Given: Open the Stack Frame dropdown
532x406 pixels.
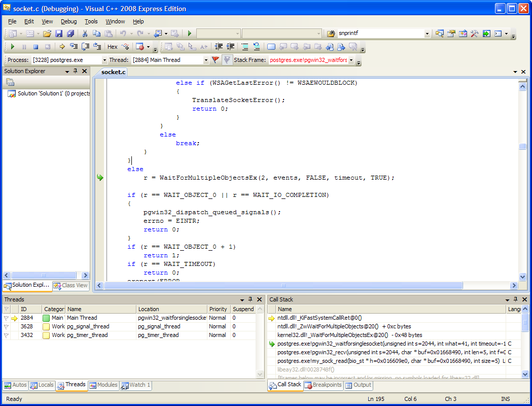Looking at the screenshot, I should [x=351, y=60].
